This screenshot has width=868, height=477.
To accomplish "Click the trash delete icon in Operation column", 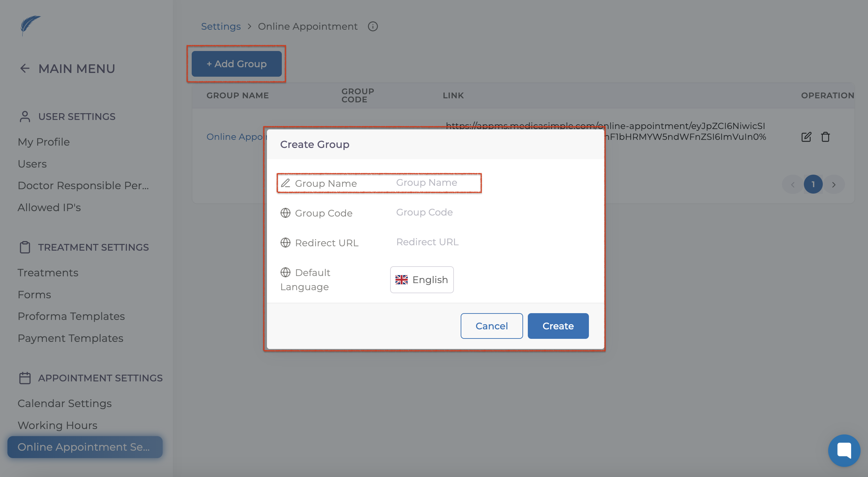I will coord(825,137).
